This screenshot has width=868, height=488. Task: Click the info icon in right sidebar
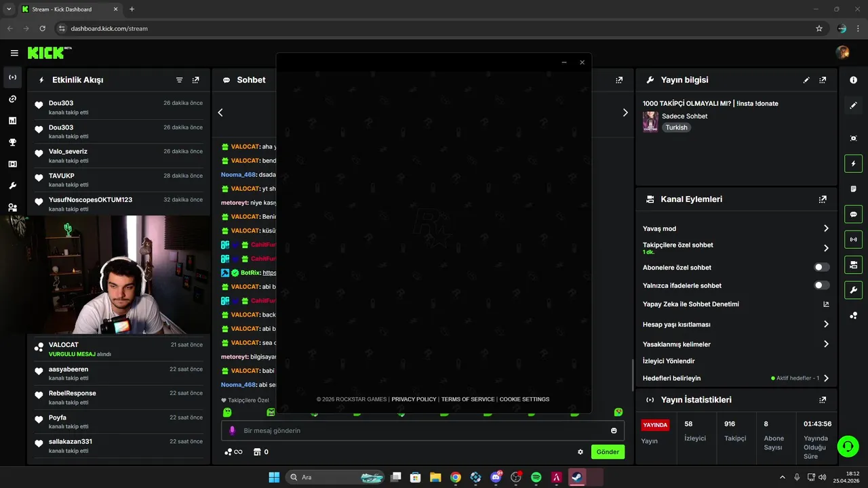[853, 80]
